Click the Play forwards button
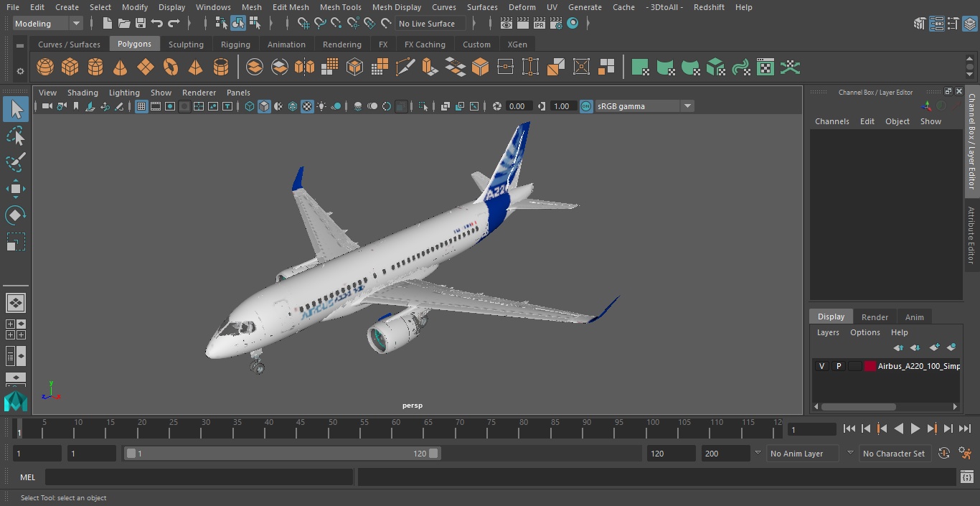Image resolution: width=980 pixels, height=506 pixels. pos(915,428)
